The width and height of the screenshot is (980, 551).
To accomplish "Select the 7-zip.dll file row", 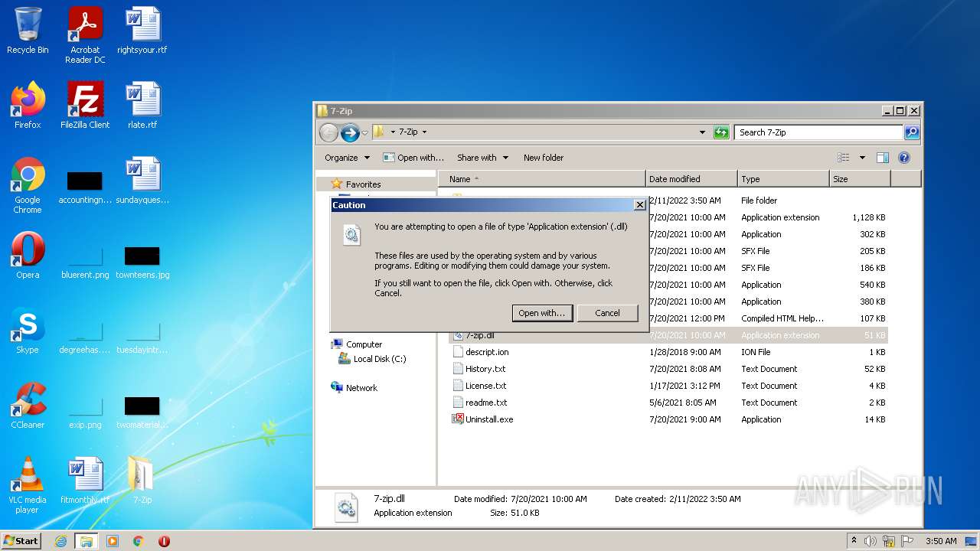I will point(668,335).
